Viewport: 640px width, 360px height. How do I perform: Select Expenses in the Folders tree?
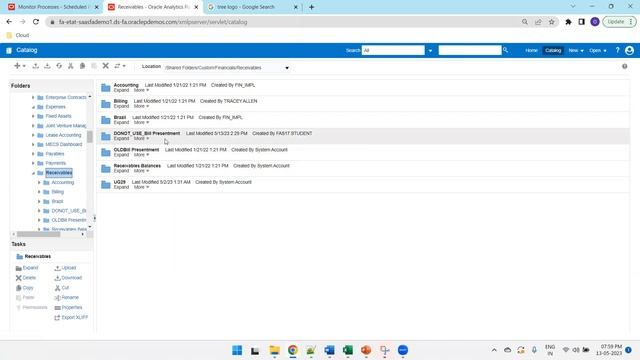56,107
